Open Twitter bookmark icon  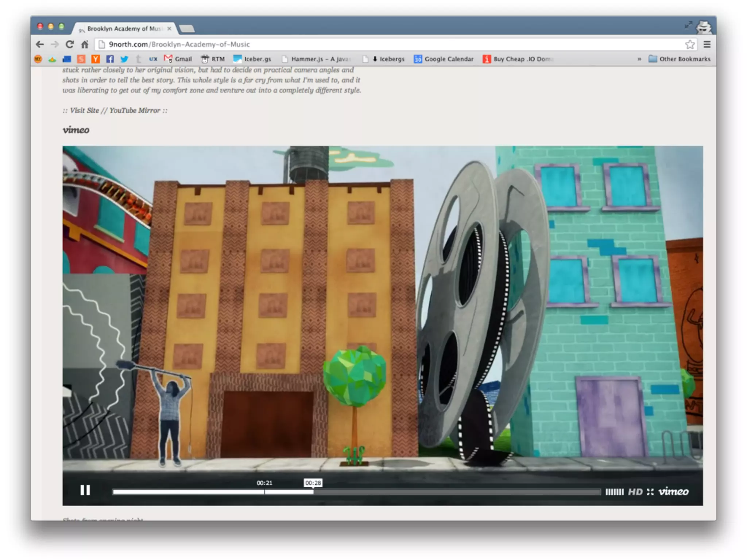coord(124,59)
